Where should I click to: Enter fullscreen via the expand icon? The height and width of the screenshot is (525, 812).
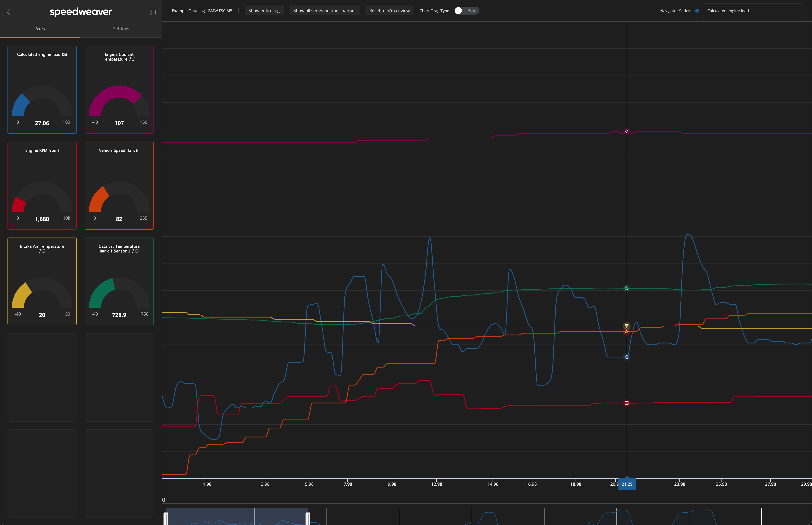pos(152,12)
